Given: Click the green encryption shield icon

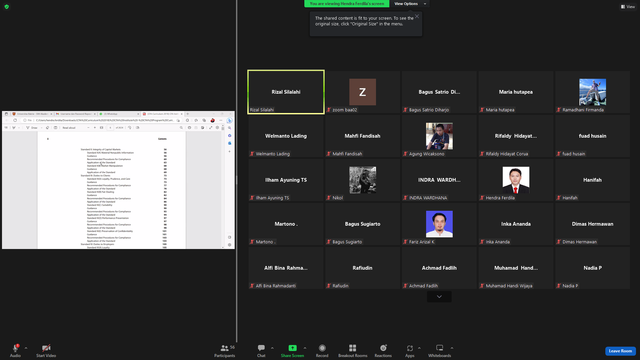Looking at the screenshot, I should pyautogui.click(x=7, y=7).
